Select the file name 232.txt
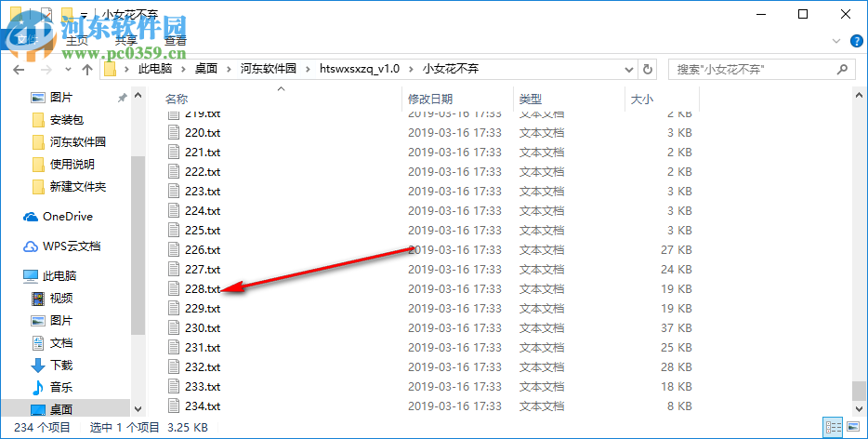Image resolution: width=868 pixels, height=439 pixels. click(x=203, y=367)
